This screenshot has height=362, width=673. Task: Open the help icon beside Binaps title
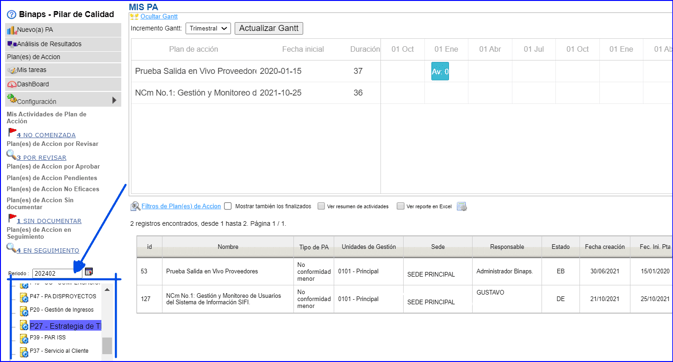(12, 15)
